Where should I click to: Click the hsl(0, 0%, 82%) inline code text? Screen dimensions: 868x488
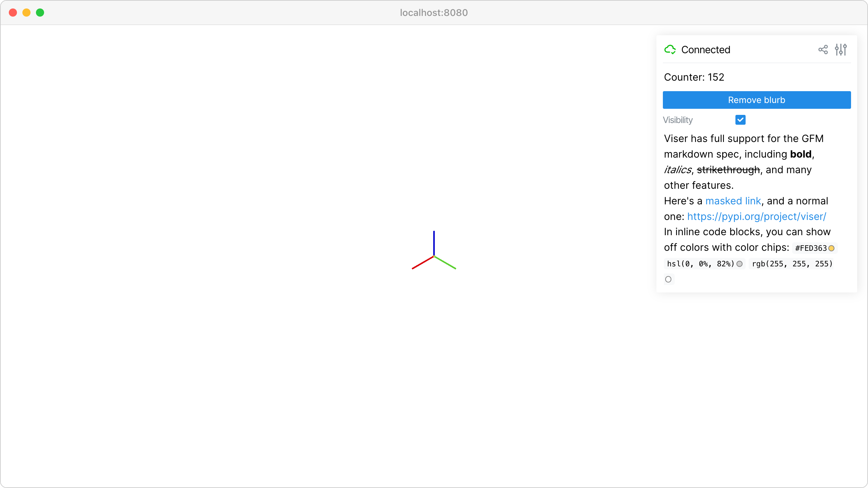pyautogui.click(x=701, y=264)
